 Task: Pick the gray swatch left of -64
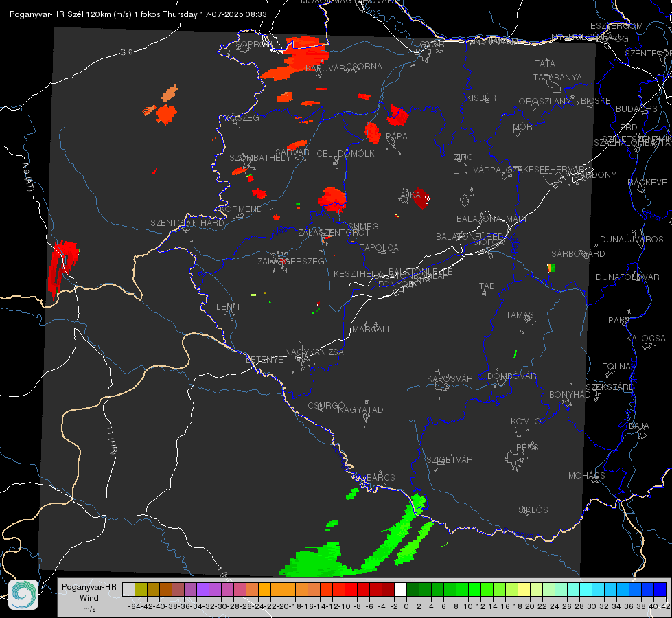click(128, 590)
